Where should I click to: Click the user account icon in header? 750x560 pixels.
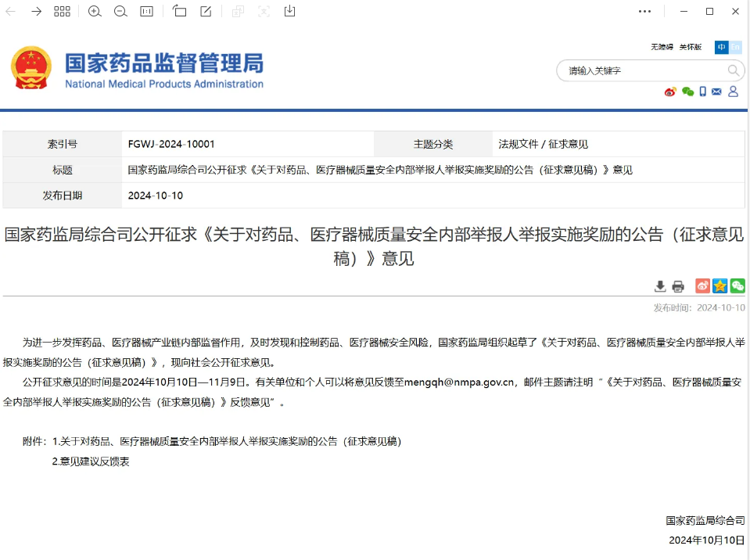coord(733,92)
